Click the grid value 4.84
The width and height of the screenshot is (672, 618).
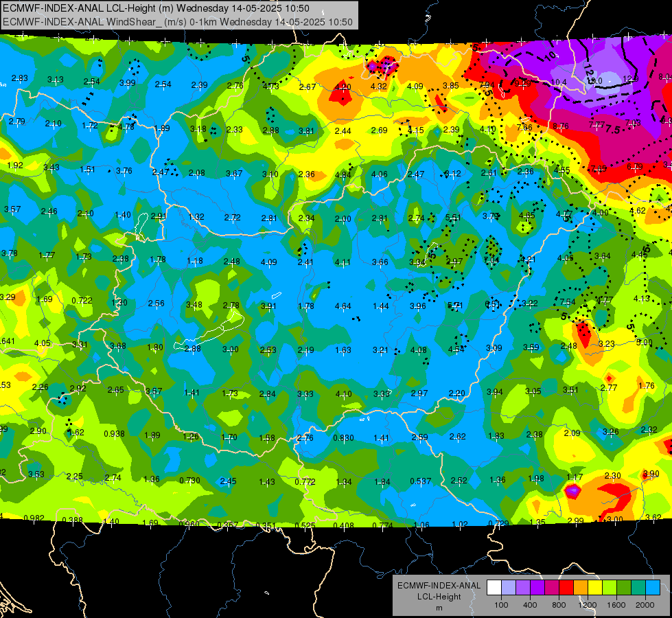pyautogui.click(x=343, y=174)
